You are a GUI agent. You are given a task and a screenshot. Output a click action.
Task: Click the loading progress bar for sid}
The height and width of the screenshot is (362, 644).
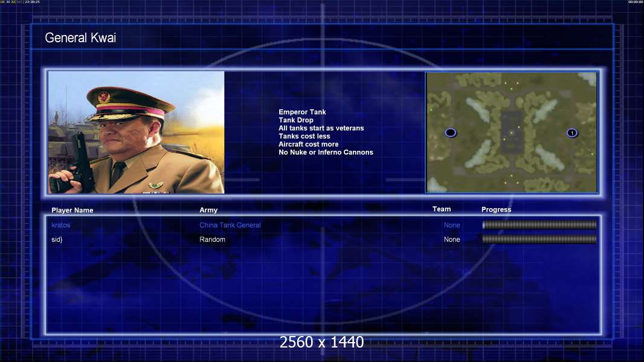(539, 239)
